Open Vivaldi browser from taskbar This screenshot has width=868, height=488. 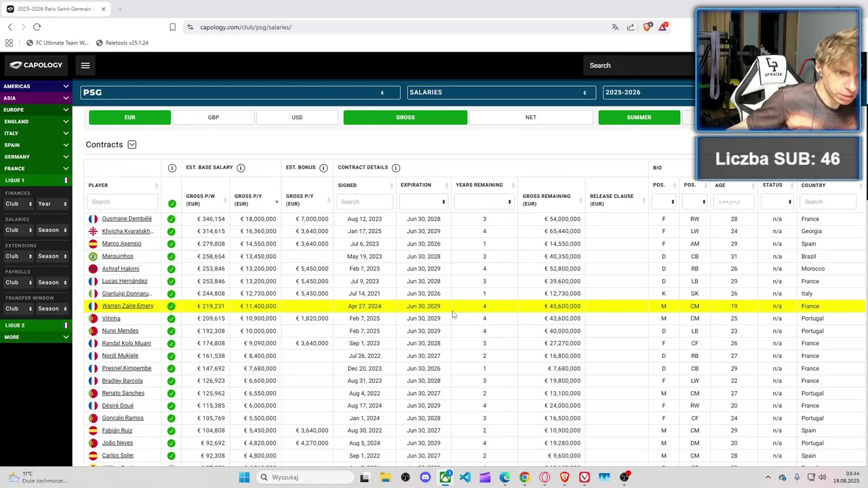coord(585,477)
